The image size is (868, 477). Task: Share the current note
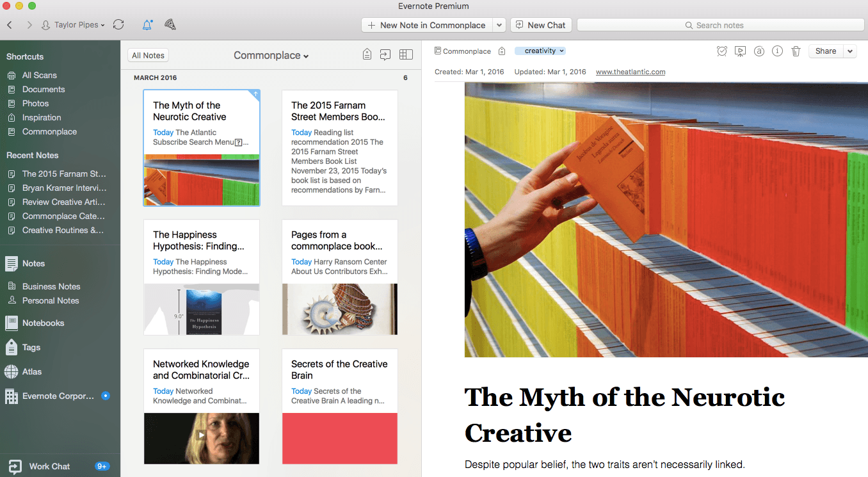826,51
